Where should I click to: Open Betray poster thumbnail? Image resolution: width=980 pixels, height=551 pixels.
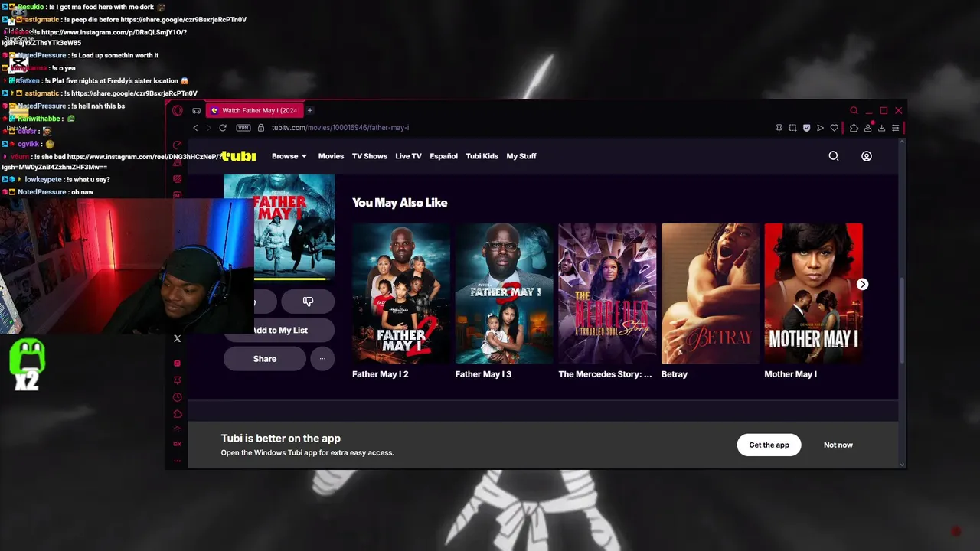click(x=710, y=293)
